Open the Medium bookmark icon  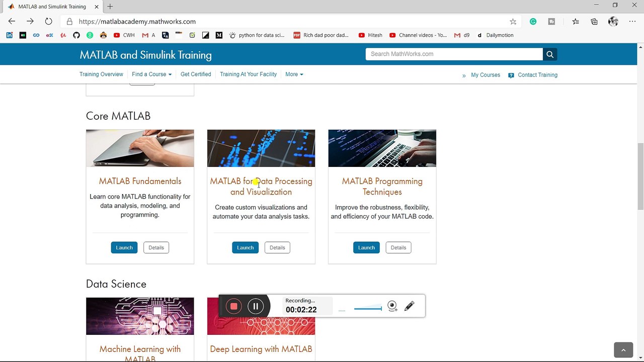pos(219,35)
